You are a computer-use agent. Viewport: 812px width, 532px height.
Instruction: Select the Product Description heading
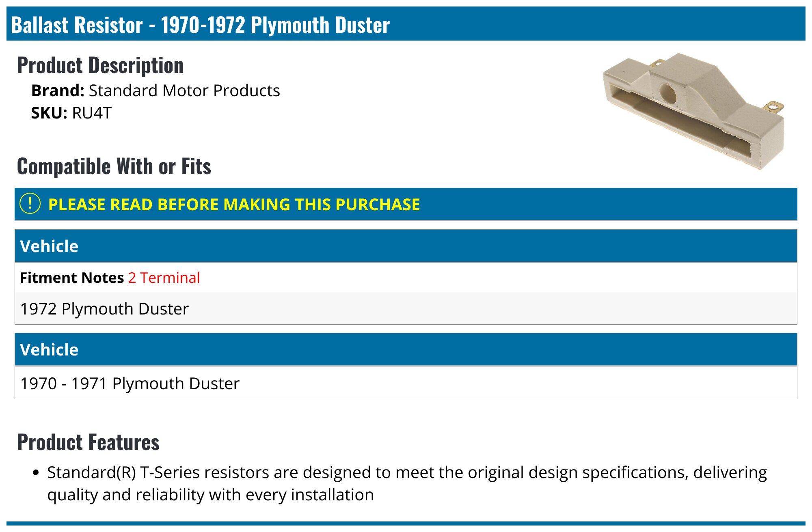100,65
